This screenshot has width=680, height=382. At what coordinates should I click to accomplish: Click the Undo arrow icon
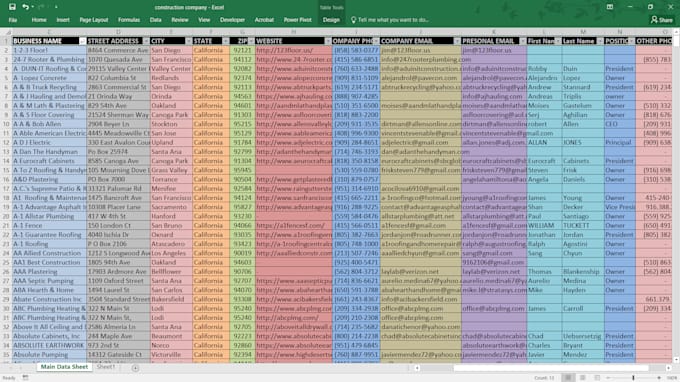tap(25, 7)
